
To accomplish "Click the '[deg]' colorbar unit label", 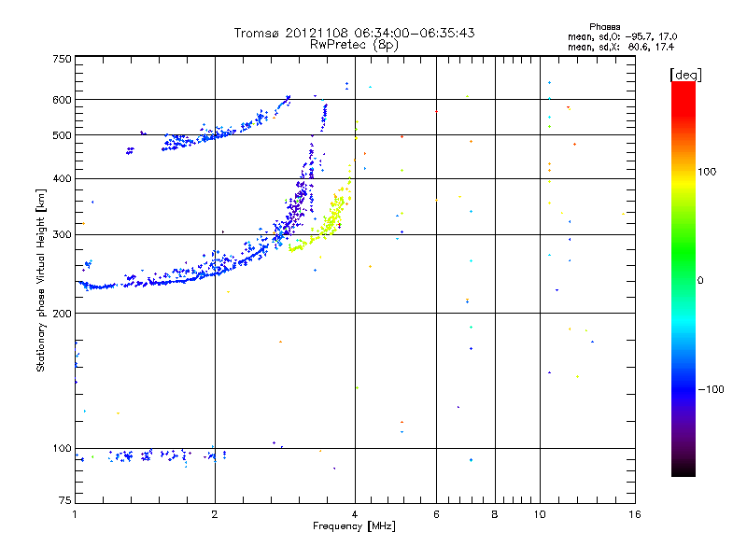I will coord(685,75).
